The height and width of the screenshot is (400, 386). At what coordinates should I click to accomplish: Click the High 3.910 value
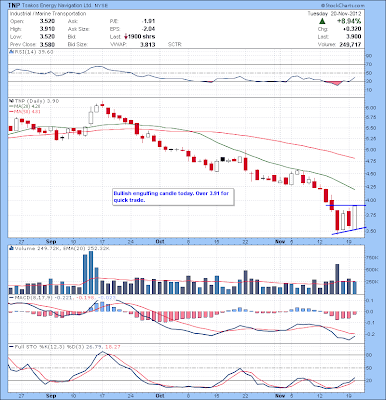(47, 29)
